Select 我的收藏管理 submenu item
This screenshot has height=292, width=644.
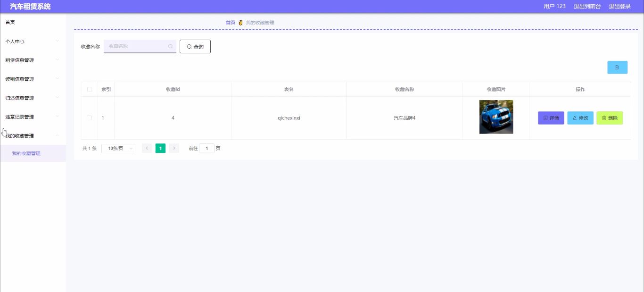33,153
